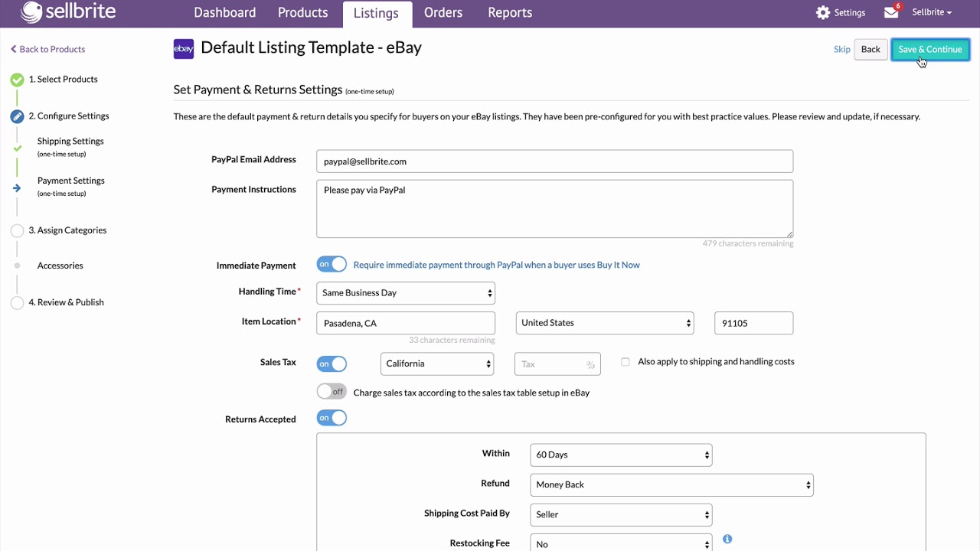Click the notification badge showing 6
This screenshot has height=551, width=980.
coord(897,6)
